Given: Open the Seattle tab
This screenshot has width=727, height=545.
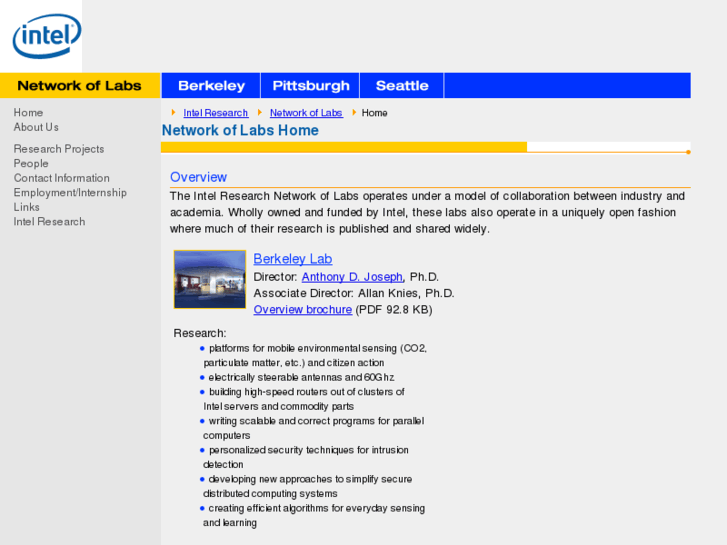Looking at the screenshot, I should [402, 85].
